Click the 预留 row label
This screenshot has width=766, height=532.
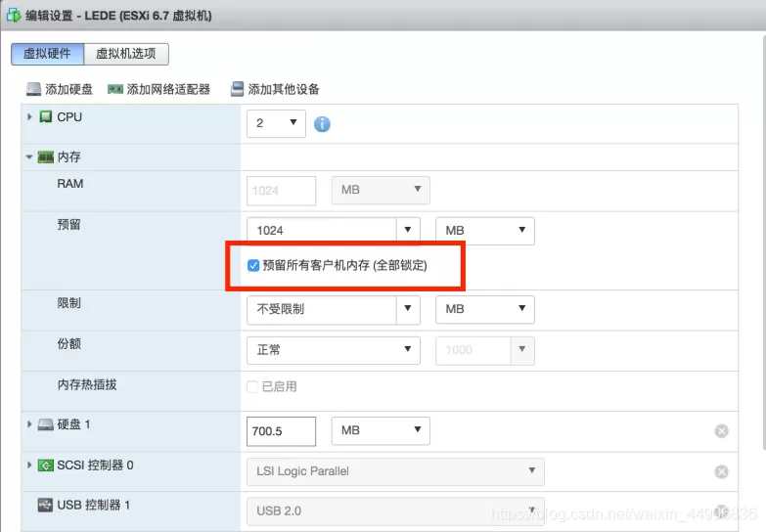tap(68, 224)
